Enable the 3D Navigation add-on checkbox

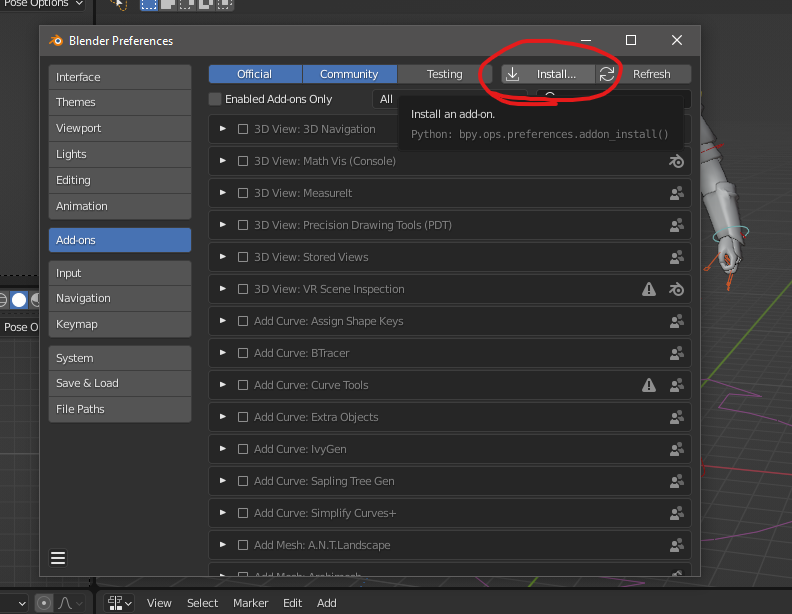[243, 129]
